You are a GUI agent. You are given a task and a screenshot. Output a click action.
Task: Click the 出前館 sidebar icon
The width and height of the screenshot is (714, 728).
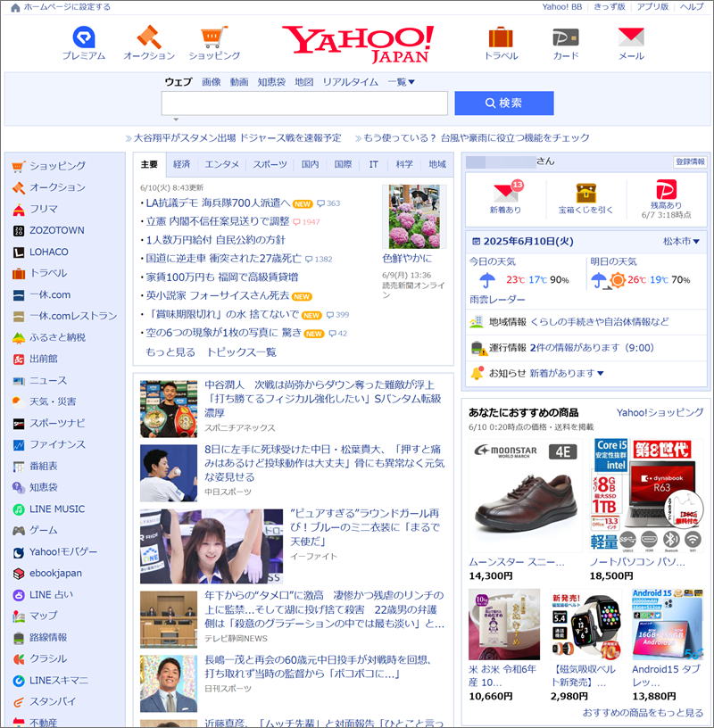click(x=19, y=359)
